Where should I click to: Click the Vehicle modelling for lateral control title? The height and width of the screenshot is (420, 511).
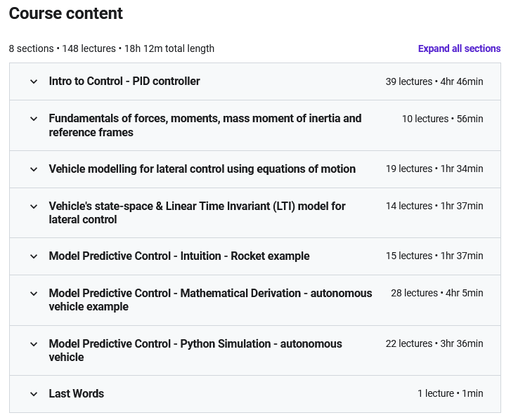pos(202,169)
